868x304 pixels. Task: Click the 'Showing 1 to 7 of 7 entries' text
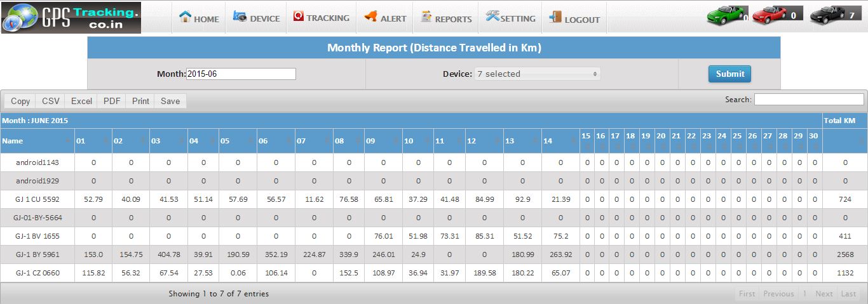click(x=219, y=294)
